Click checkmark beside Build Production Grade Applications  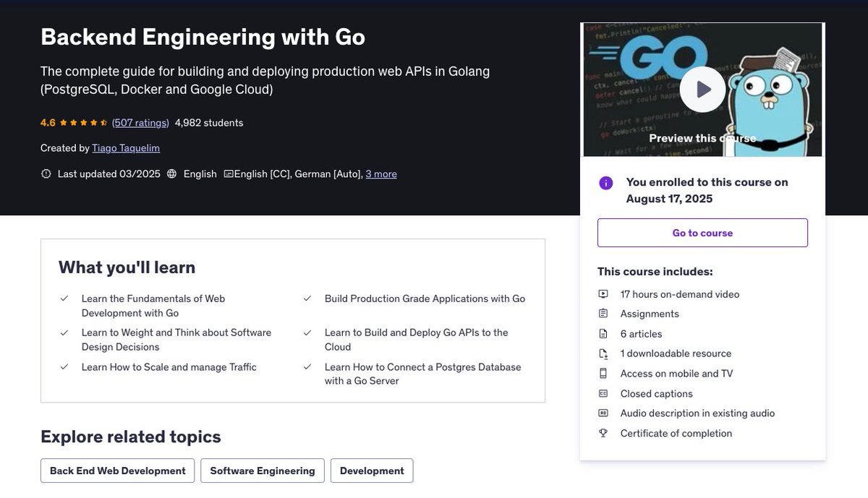(x=307, y=299)
